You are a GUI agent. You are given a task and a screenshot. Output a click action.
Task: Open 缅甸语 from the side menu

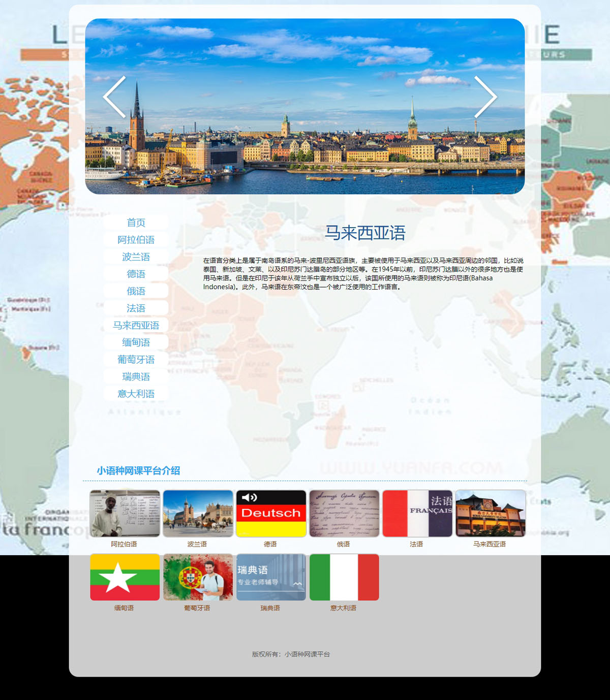(x=136, y=342)
